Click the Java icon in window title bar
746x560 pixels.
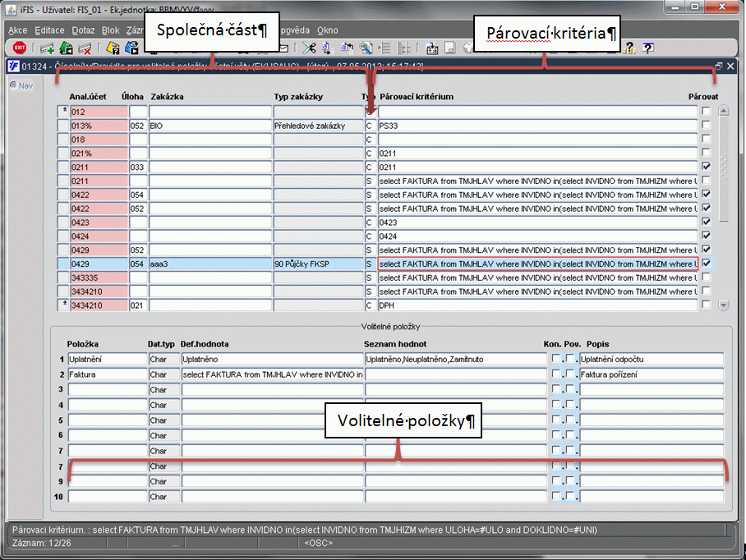pyautogui.click(x=11, y=10)
